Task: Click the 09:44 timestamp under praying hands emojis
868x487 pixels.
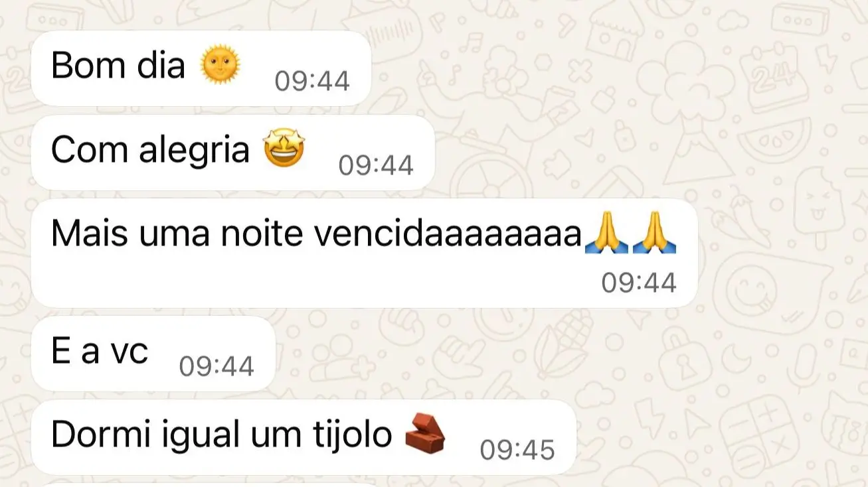Action: tap(639, 283)
